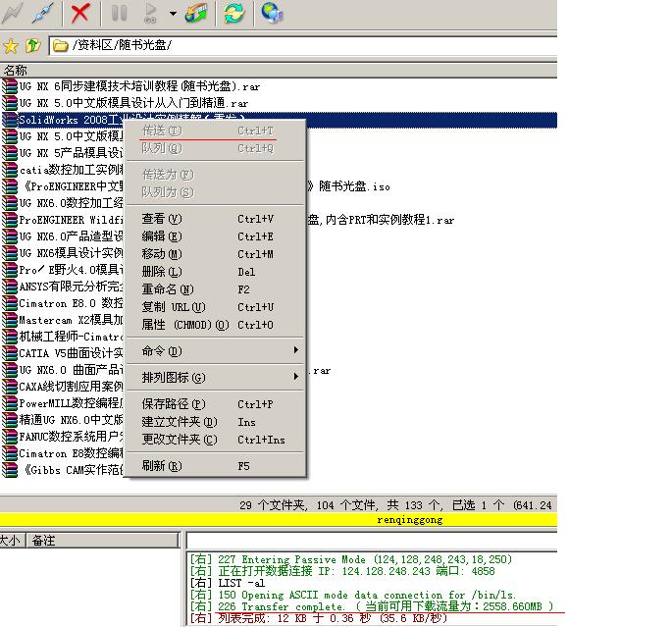Choose 编辑(E) in context menu
This screenshot has height=627, width=672.
(x=217, y=236)
